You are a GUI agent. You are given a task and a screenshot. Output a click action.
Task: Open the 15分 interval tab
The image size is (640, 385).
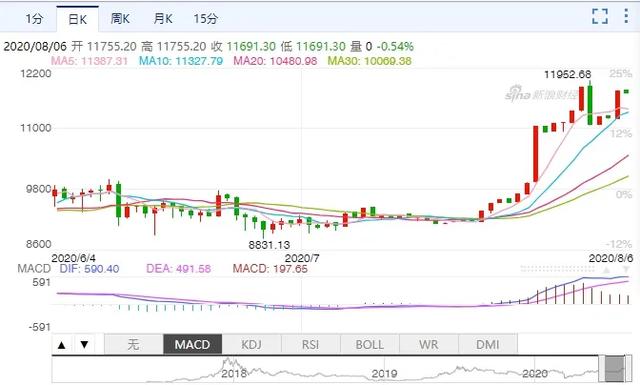coord(206,19)
